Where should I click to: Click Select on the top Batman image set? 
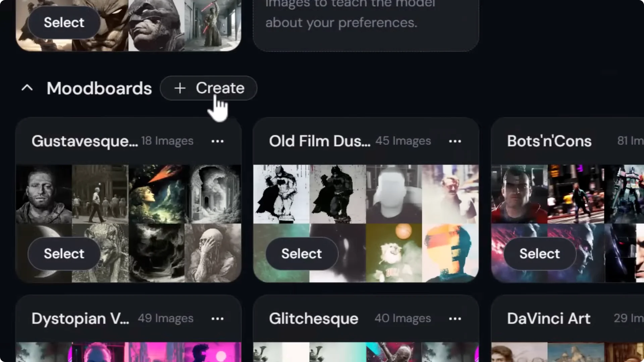tap(64, 22)
